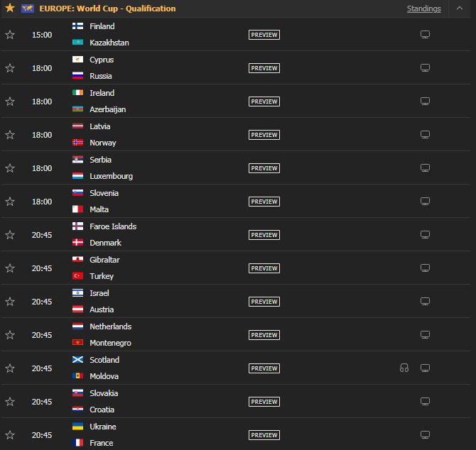Open PREVIEW for Scotland vs Moldova
This screenshot has height=450, width=476.
click(264, 368)
